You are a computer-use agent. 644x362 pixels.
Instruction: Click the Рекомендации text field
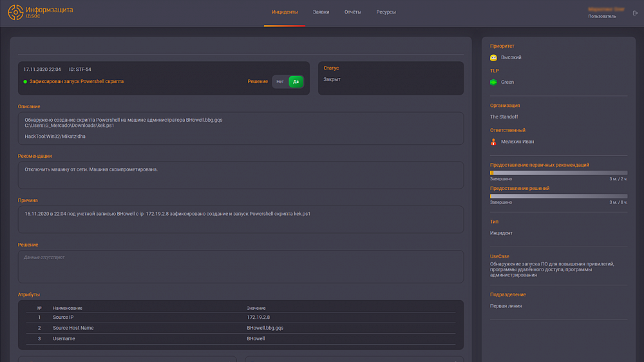pyautogui.click(x=241, y=175)
